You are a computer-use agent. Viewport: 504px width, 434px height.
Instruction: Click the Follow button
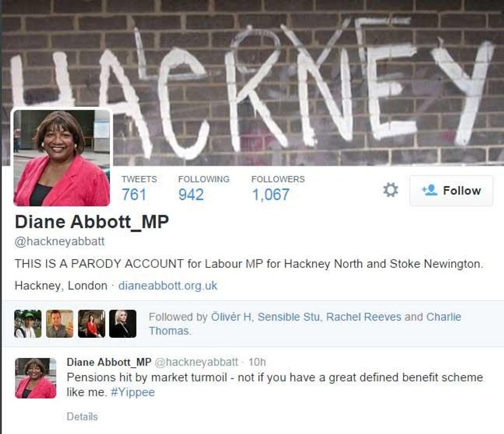(x=452, y=191)
